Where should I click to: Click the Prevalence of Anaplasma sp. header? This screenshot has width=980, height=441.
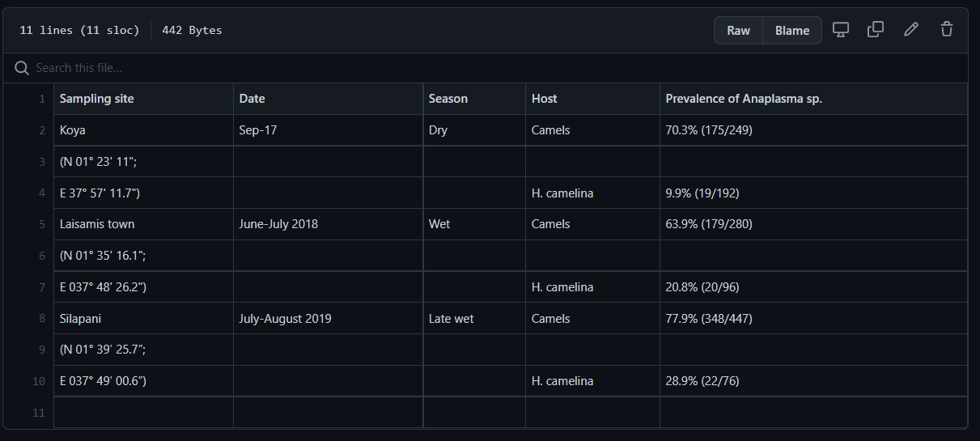point(813,99)
